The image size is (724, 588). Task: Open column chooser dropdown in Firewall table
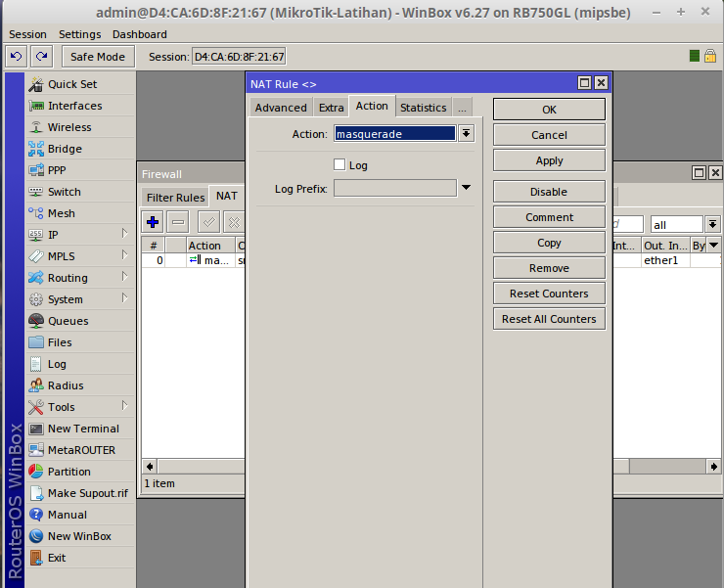tap(714, 246)
